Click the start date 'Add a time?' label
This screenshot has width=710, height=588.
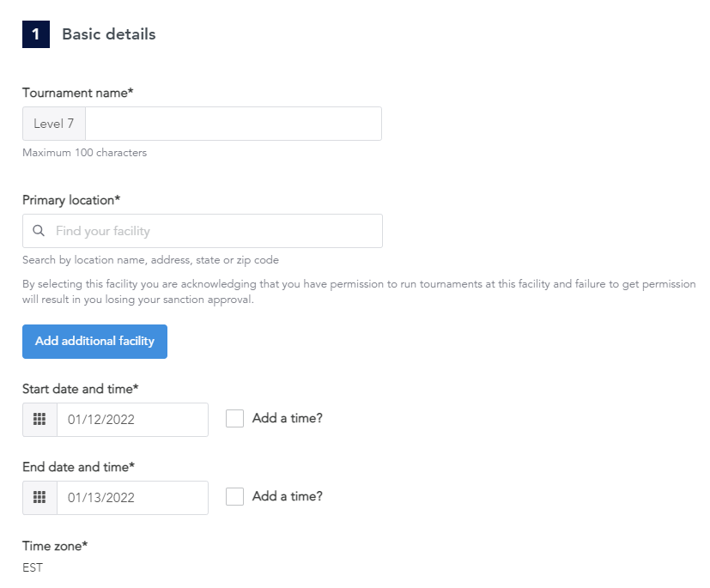288,418
